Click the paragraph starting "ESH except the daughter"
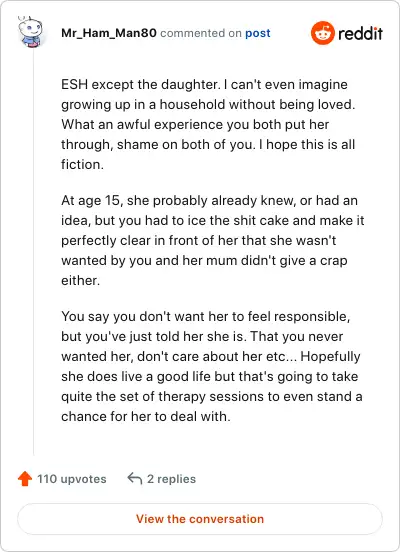The width and height of the screenshot is (400, 552). tap(208, 124)
